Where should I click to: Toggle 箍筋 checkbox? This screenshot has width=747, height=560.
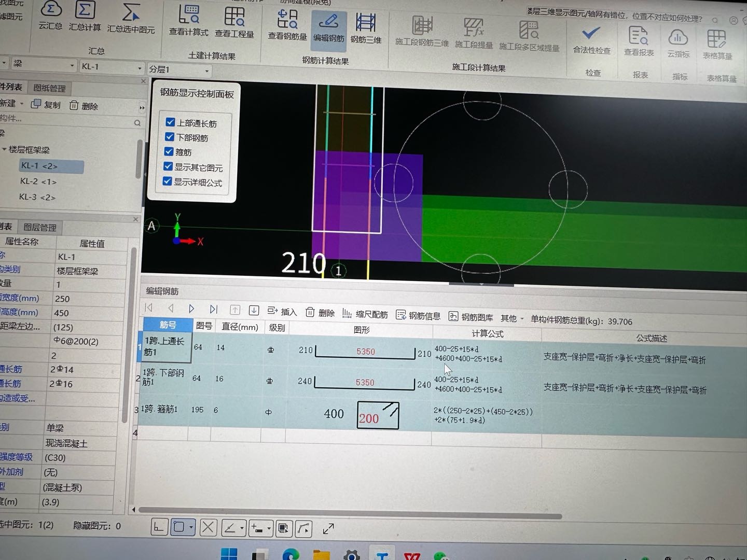coord(169,151)
